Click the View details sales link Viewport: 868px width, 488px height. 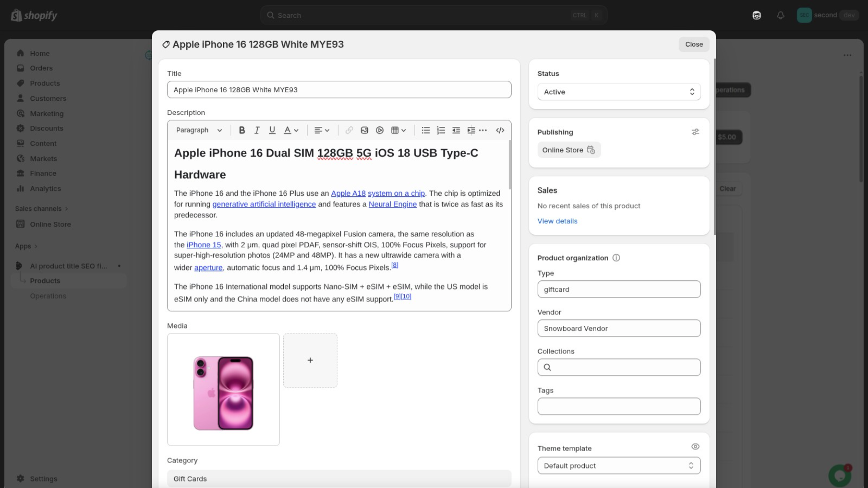[x=557, y=221]
